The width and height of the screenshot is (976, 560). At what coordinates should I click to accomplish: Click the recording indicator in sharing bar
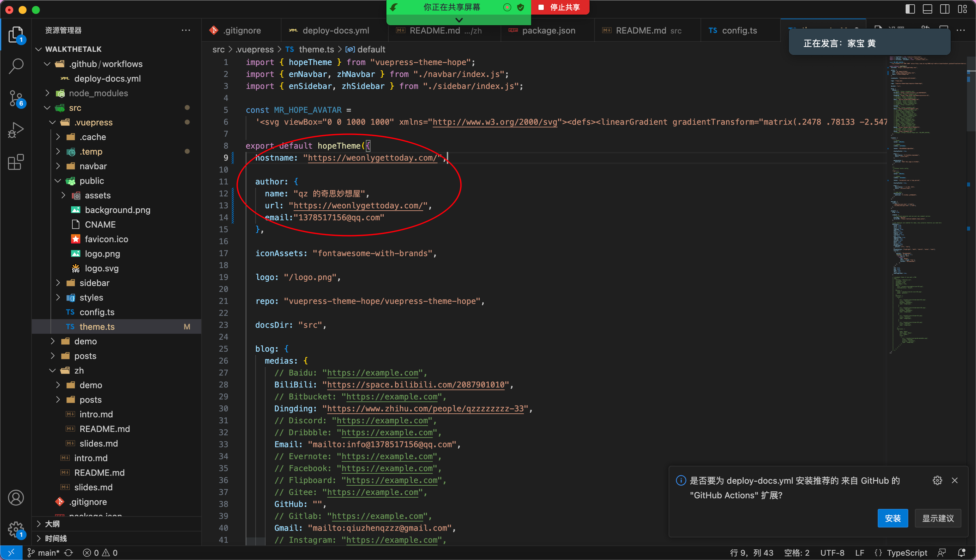(x=507, y=7)
